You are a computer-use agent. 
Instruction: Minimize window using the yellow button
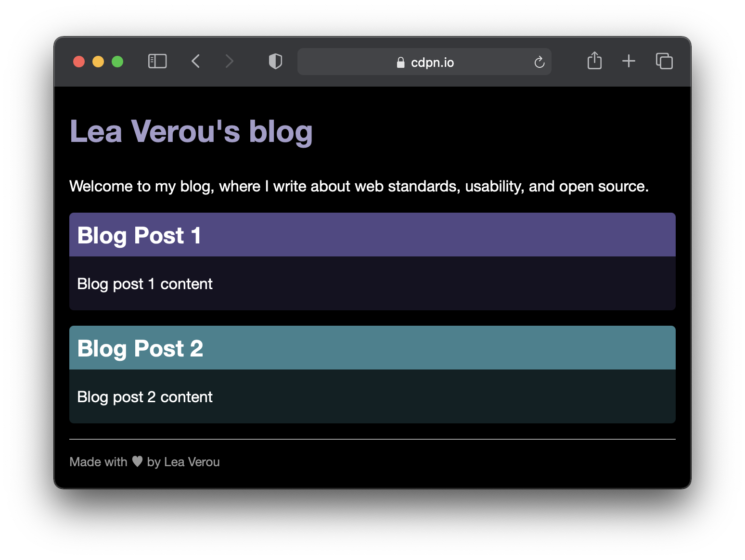click(x=98, y=62)
